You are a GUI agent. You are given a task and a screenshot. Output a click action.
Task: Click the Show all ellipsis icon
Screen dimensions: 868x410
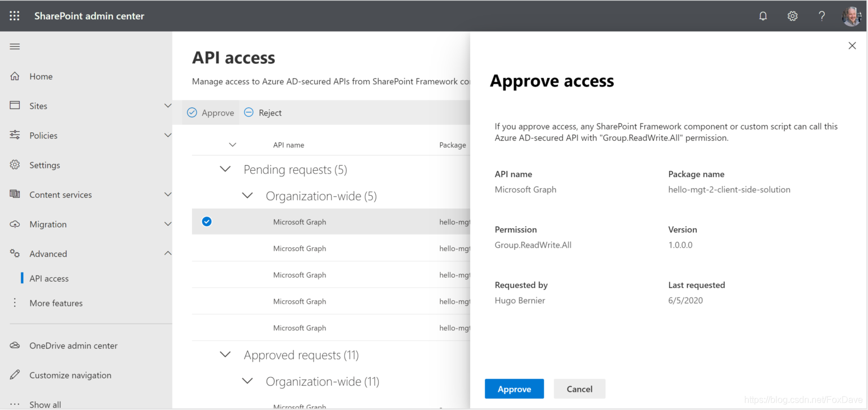coord(15,404)
